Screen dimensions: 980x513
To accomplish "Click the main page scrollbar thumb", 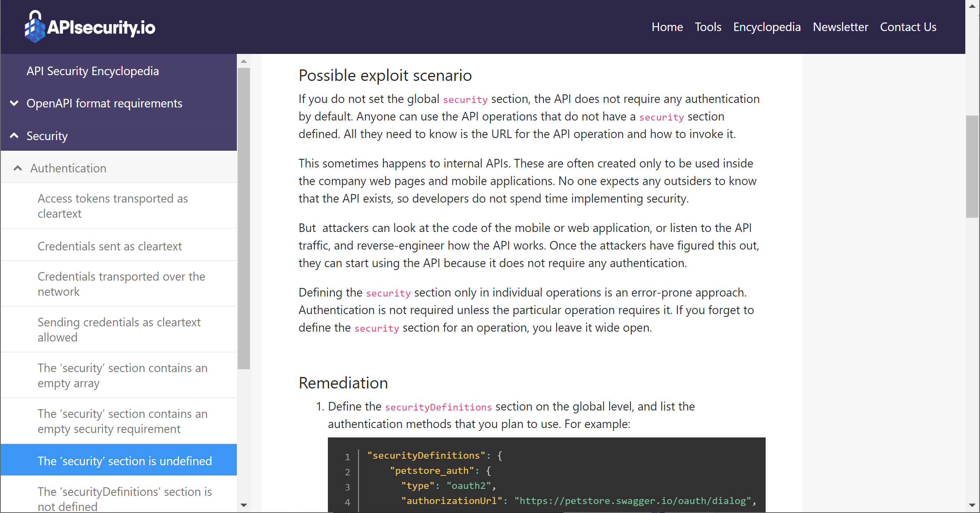I will point(972,167).
